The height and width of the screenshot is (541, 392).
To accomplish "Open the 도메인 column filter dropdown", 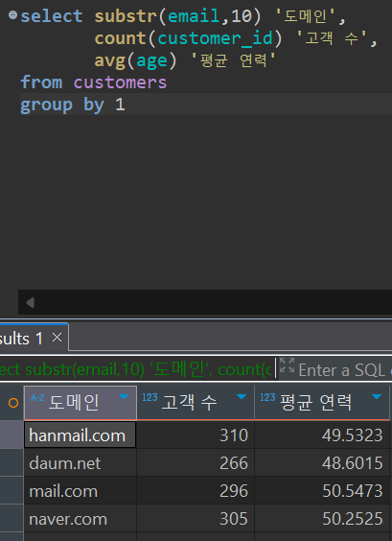I will click(x=124, y=397).
